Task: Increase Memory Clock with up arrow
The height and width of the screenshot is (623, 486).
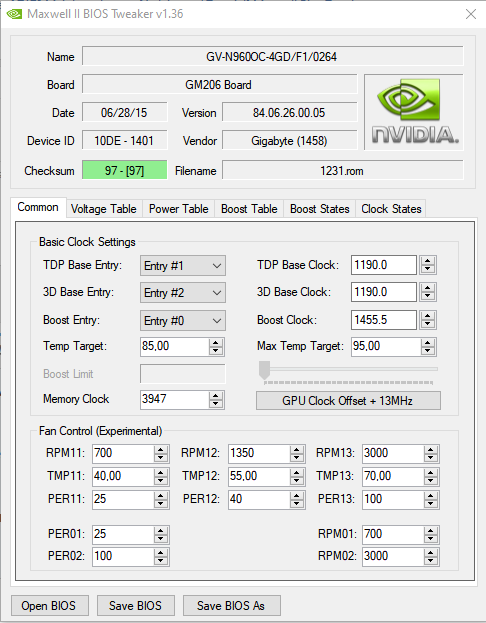Action: click(215, 396)
